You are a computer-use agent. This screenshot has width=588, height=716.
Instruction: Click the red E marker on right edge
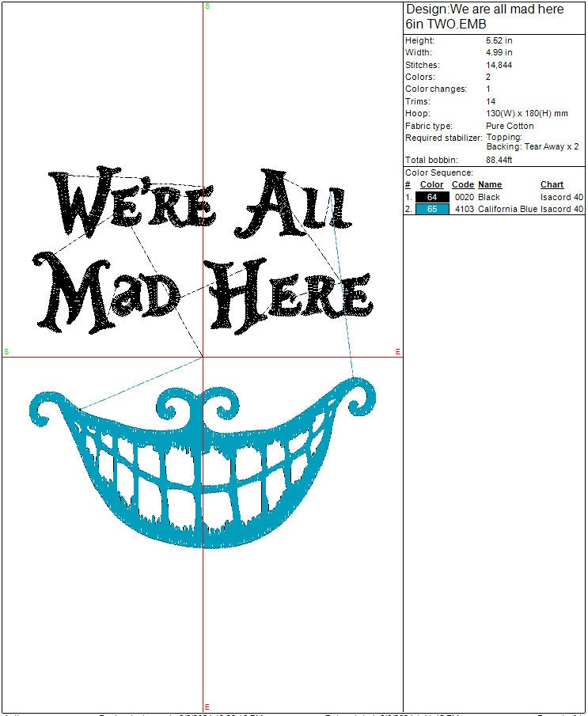click(x=397, y=351)
